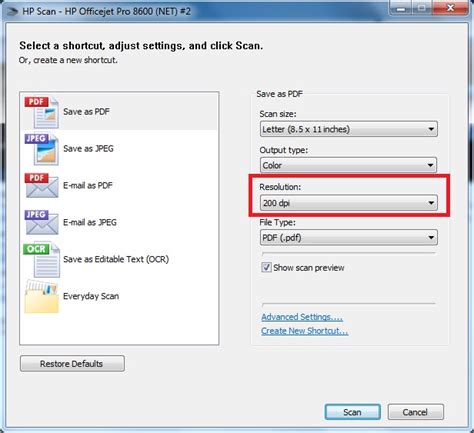
Task: Toggle the Show scan preview checkbox
Action: pyautogui.click(x=266, y=267)
